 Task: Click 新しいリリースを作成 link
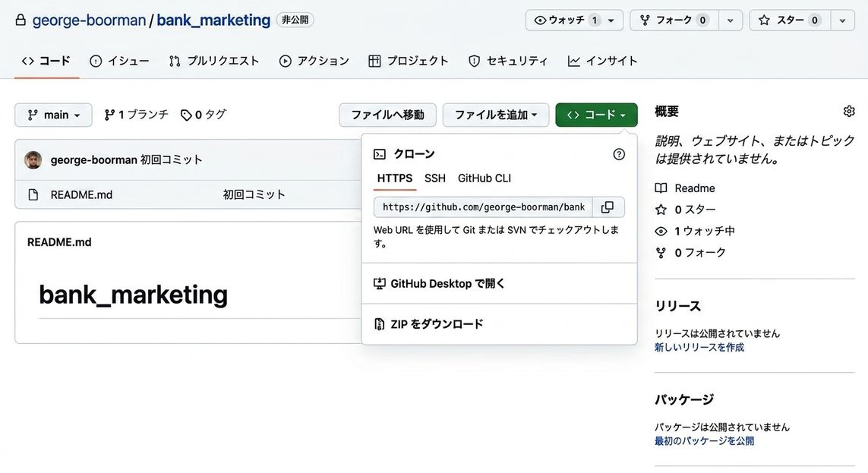pyautogui.click(x=699, y=348)
